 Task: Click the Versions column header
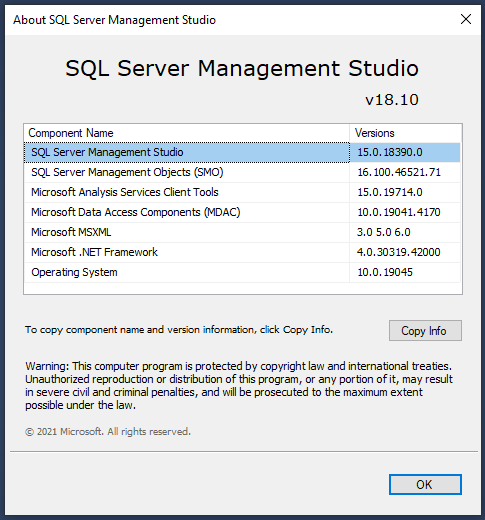[405, 133]
